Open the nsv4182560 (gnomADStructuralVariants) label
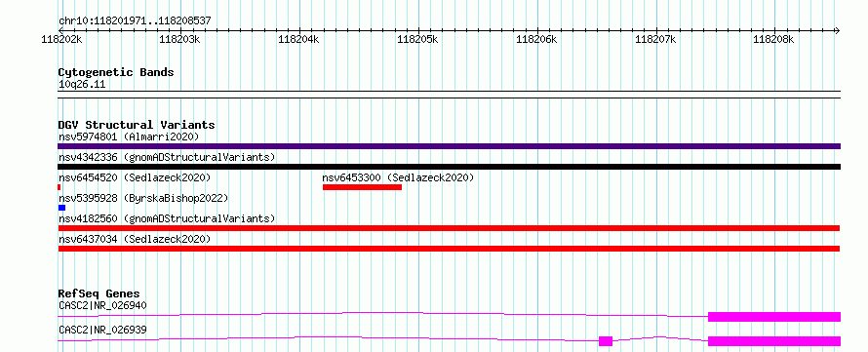This screenshot has height=352, width=868. pos(167,218)
